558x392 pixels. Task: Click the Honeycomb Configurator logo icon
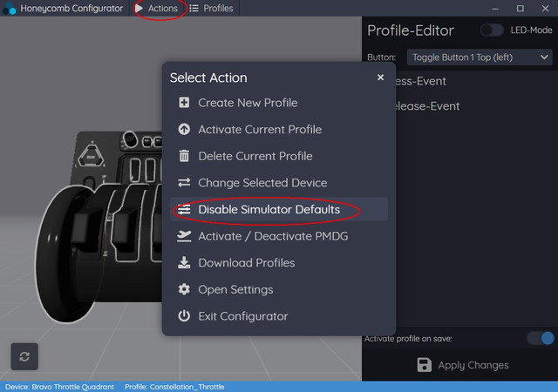(x=9, y=8)
